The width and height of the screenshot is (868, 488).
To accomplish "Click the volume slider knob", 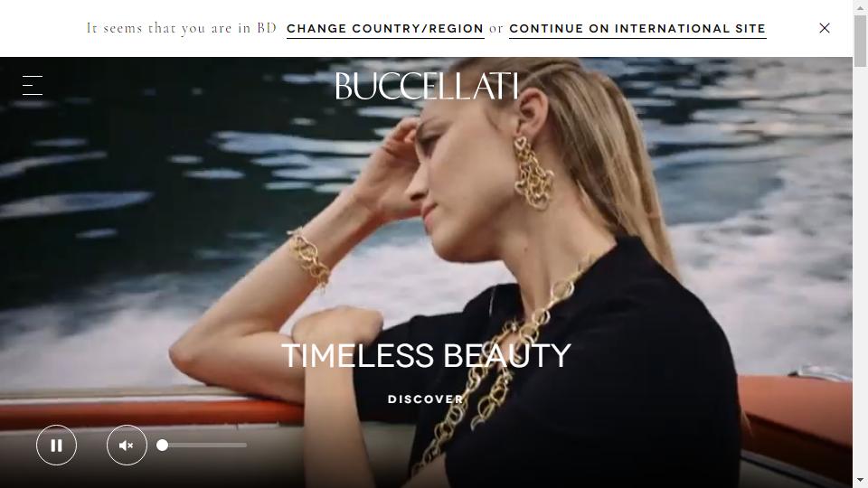I will (162, 445).
